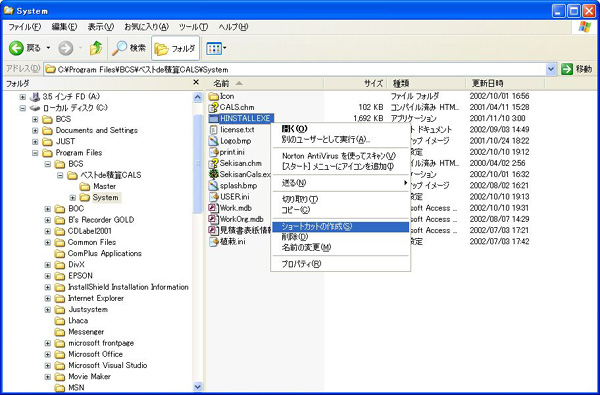Select the Sekisan.chm help file icon
The width and height of the screenshot is (600, 395).
(214, 163)
